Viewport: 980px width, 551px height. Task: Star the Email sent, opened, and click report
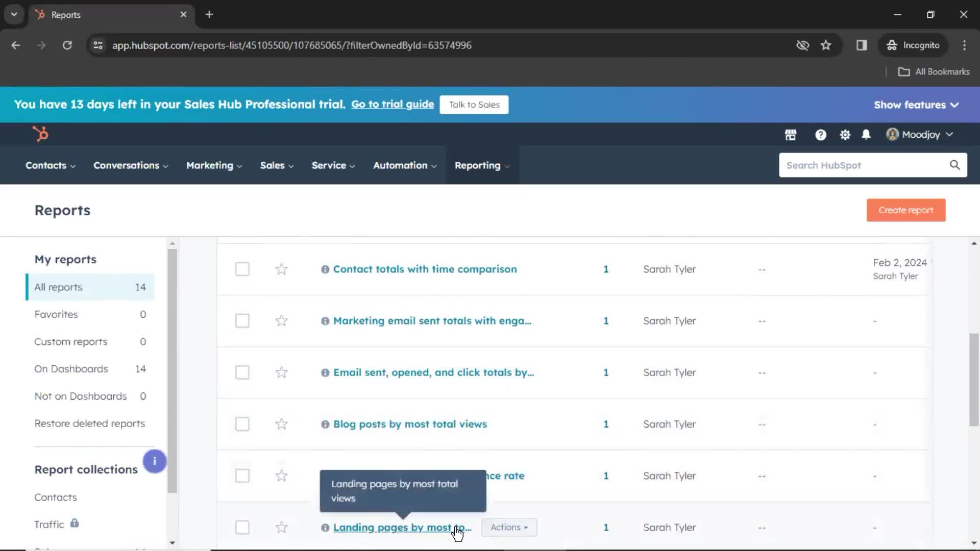[x=281, y=372]
